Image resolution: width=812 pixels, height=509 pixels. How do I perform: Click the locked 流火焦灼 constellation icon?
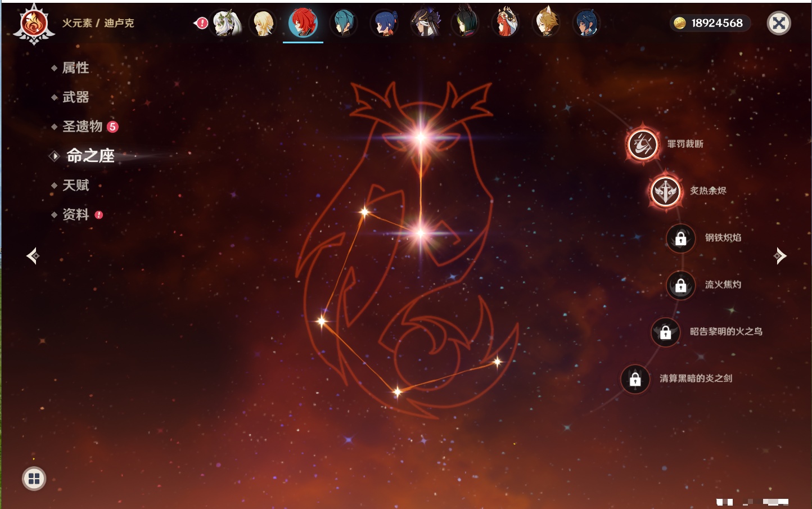click(680, 285)
